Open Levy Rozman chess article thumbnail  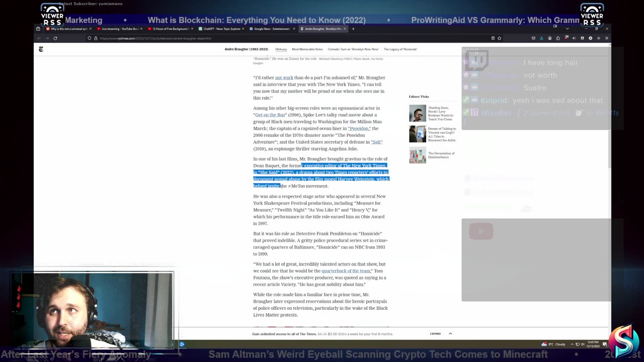pos(417,113)
